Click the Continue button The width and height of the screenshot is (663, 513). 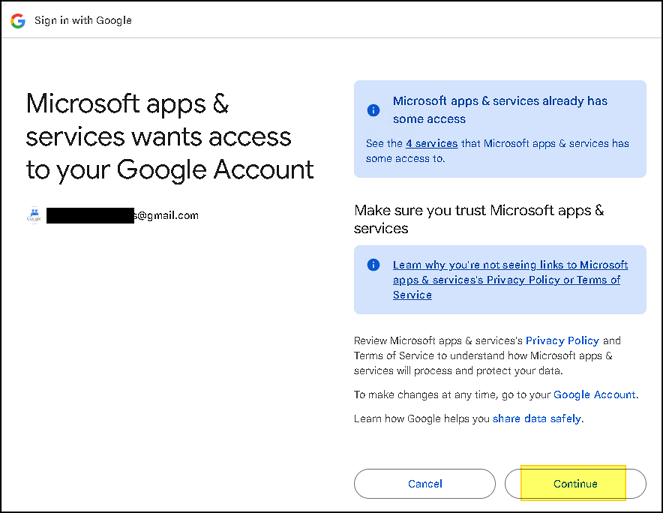(575, 484)
